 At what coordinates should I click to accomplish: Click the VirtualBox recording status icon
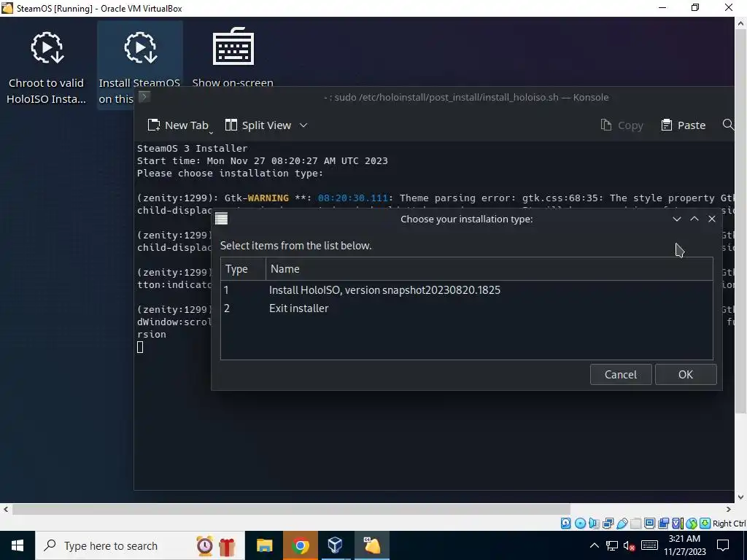663,524
